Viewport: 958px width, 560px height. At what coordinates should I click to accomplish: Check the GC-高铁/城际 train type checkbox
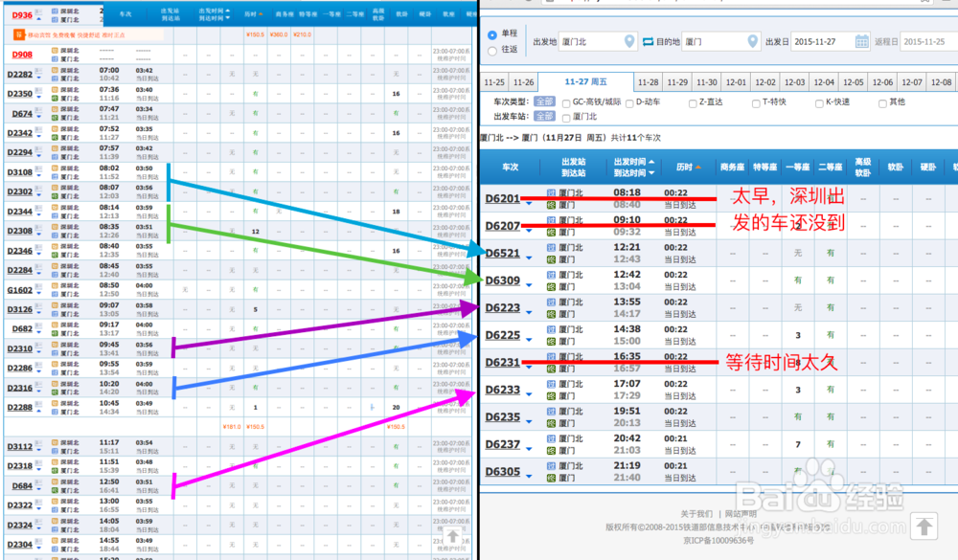point(566,103)
